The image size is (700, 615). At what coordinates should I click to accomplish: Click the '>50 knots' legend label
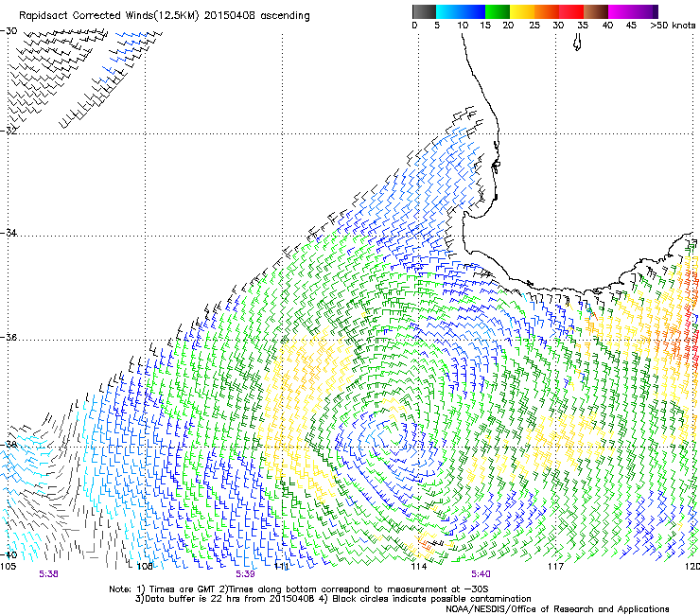673,26
